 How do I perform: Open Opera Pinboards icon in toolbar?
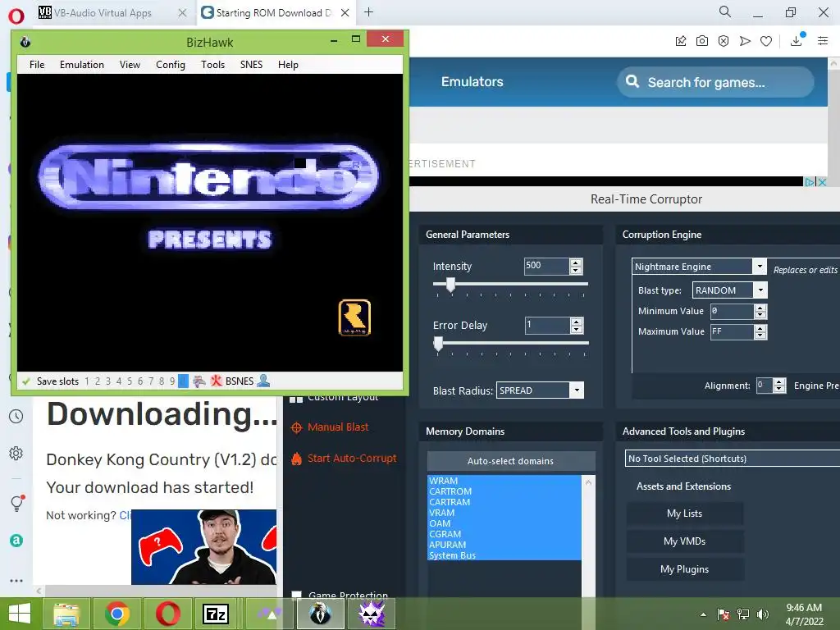[681, 41]
